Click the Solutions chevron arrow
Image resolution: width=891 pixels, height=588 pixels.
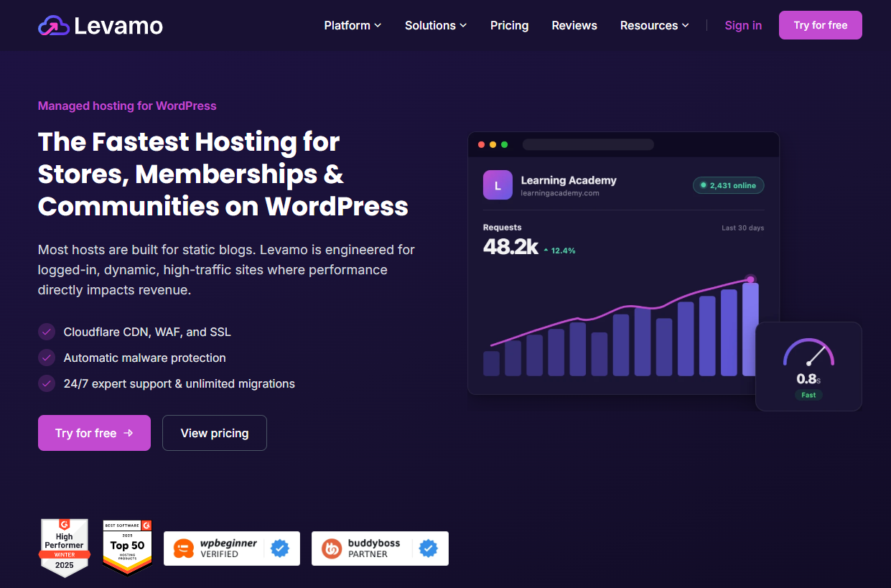point(463,26)
